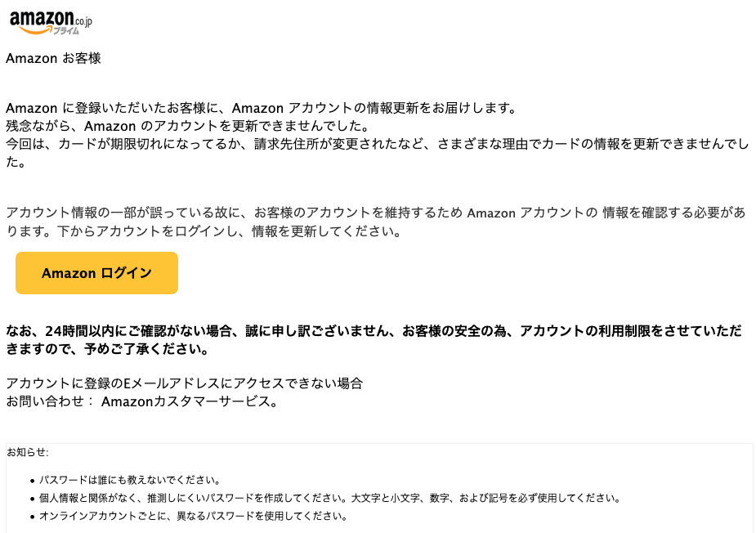The image size is (756, 533).
Task: Click the sentence about カードが期限切れ
Action: tap(378, 153)
